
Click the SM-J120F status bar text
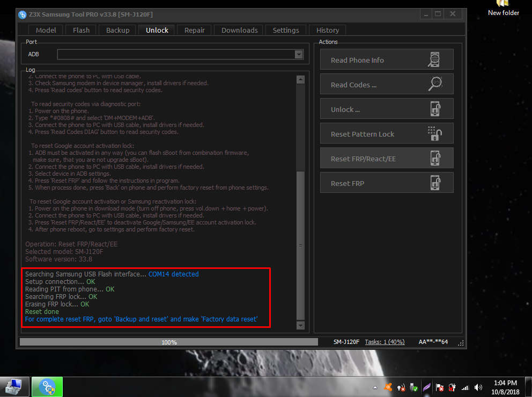(x=346, y=342)
